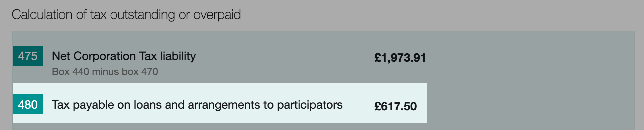The image size is (644, 130).
Task: Click the Calculation of tax outstanding heading
Action: click(x=126, y=15)
